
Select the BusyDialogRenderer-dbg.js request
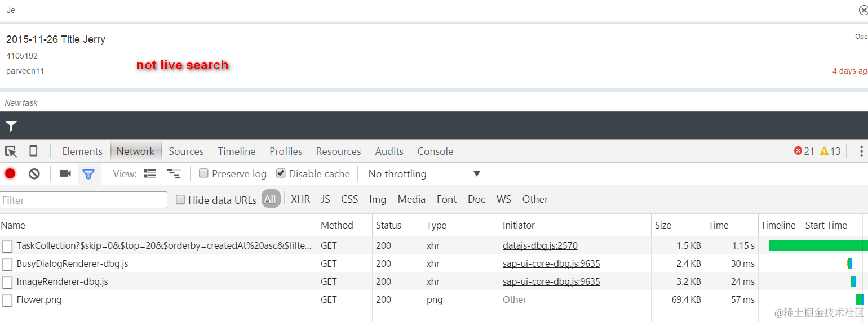tap(72, 263)
